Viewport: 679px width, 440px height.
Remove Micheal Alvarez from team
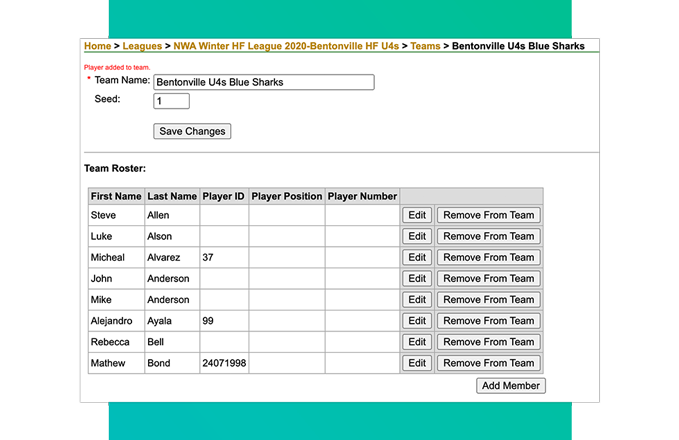pos(488,257)
